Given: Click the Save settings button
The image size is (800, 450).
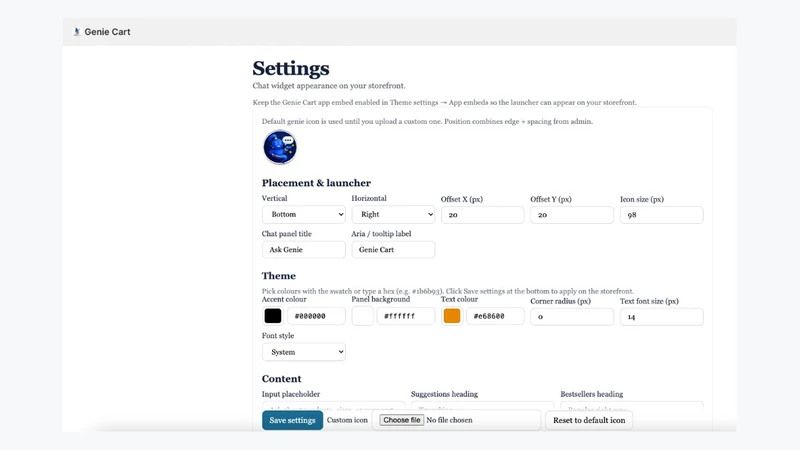Looking at the screenshot, I should click(292, 420).
